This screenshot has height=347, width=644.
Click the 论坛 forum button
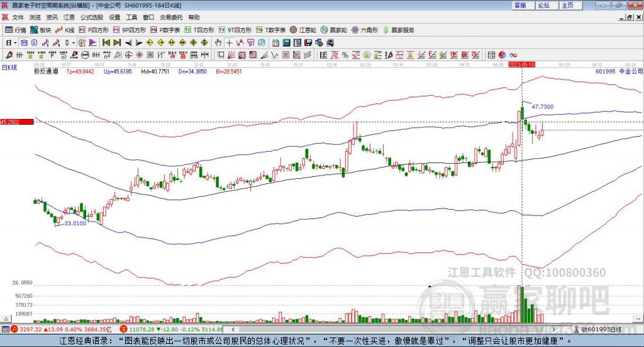544,5
